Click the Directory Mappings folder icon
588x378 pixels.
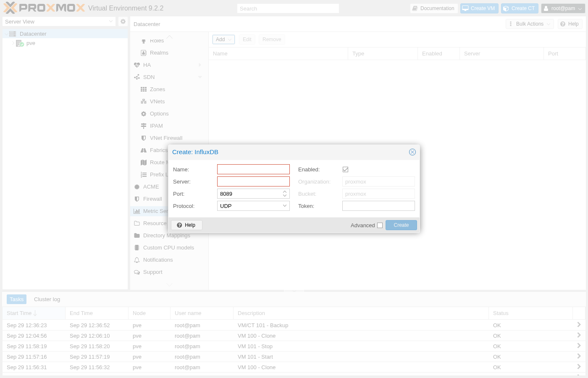(137, 236)
